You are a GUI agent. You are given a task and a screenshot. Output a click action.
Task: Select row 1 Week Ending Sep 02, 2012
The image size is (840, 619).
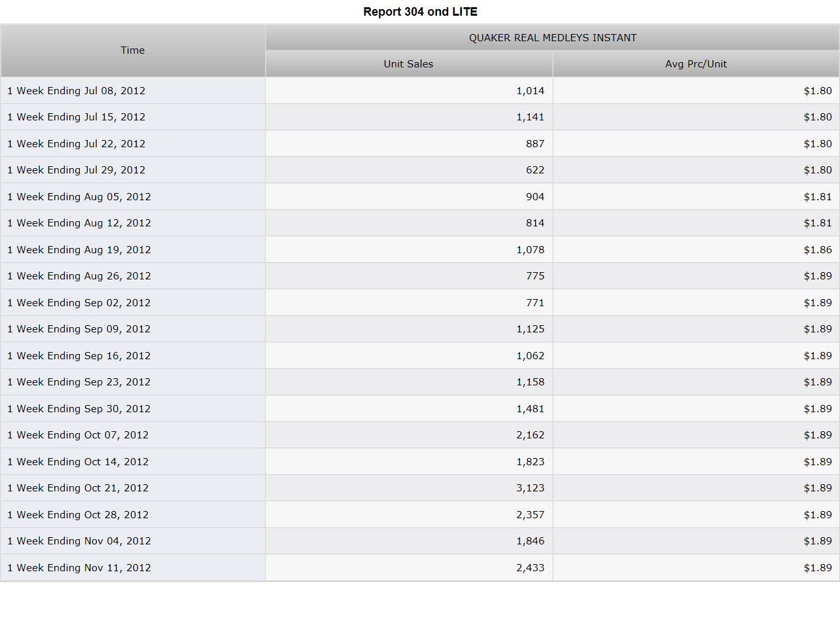pos(420,303)
